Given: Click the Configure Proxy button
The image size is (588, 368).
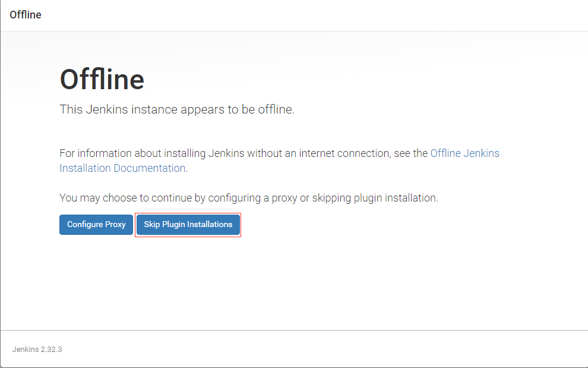Looking at the screenshot, I should tap(96, 225).
